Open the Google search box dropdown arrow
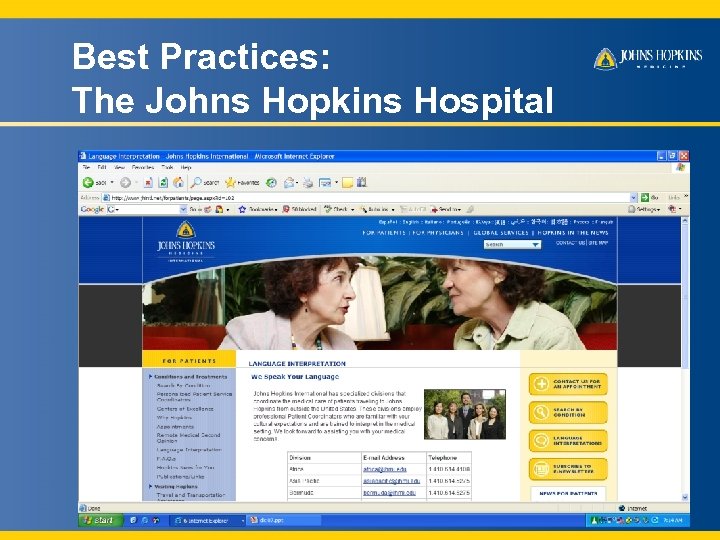This screenshot has width=720, height=540. (183, 209)
